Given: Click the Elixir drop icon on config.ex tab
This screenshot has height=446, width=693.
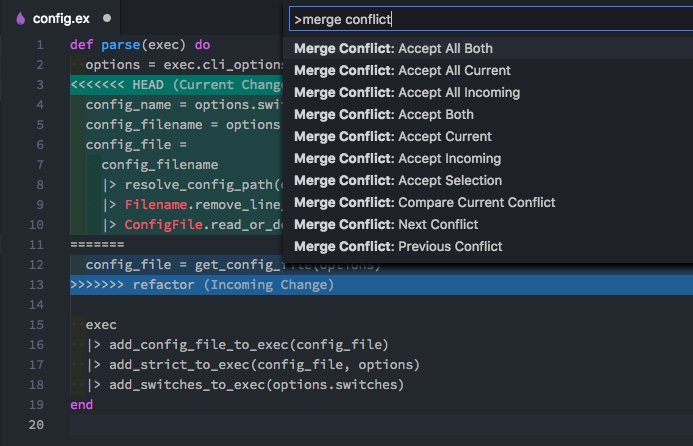Looking at the screenshot, I should coord(20,19).
